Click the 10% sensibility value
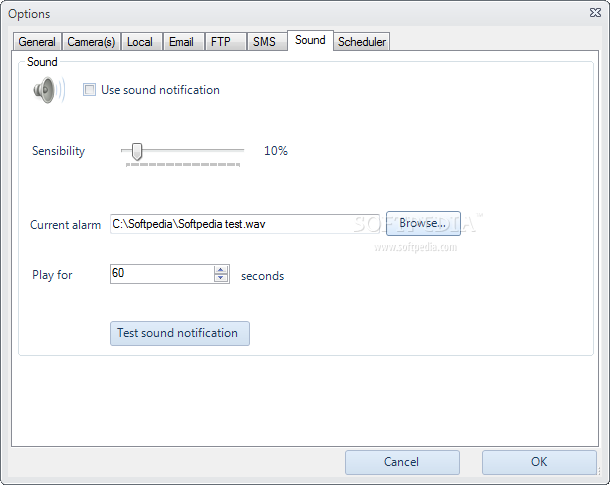610x485 pixels. tap(276, 151)
